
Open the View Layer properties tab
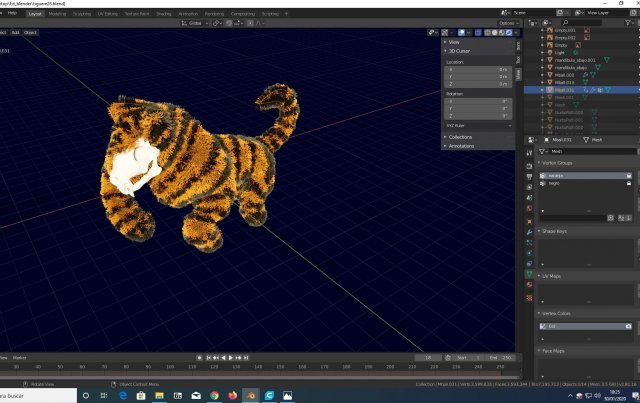pos(529,187)
